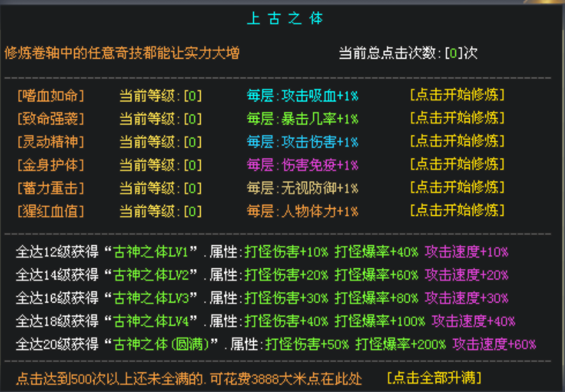Click 全达12级获得 requirement text
565x392 pixels.
(57, 252)
